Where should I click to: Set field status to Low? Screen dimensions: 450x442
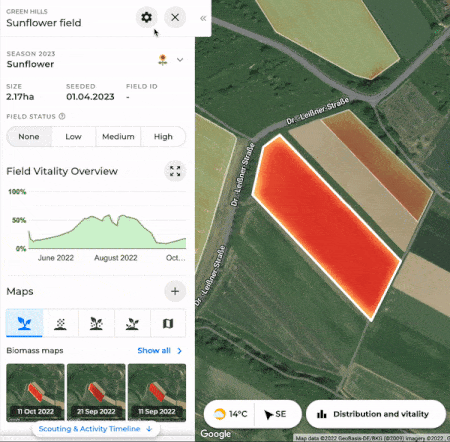[73, 137]
